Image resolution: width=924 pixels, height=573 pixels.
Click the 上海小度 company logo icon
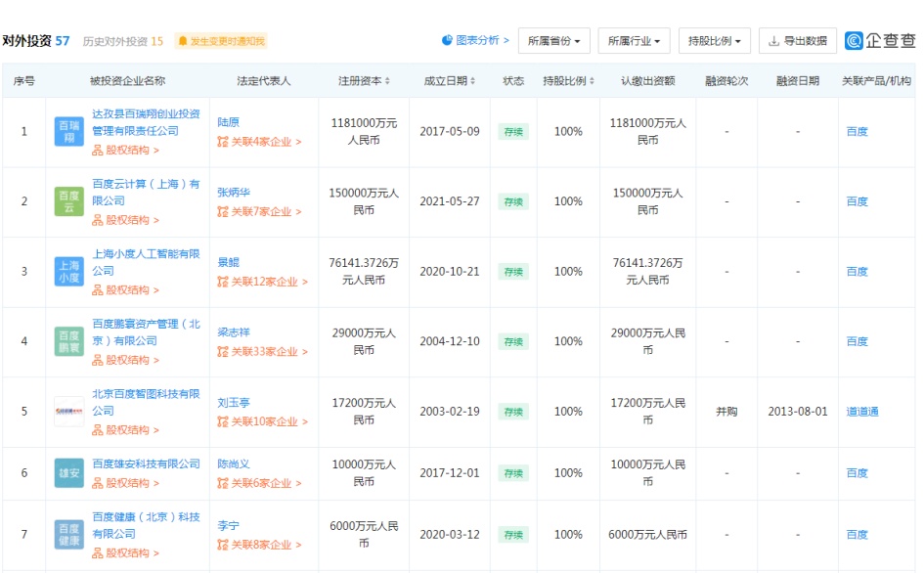coord(69,271)
